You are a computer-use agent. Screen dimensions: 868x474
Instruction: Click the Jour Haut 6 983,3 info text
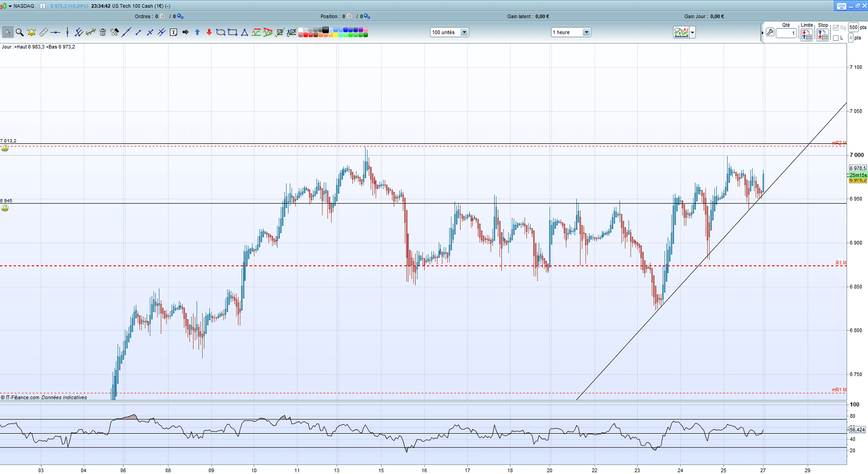coord(38,47)
